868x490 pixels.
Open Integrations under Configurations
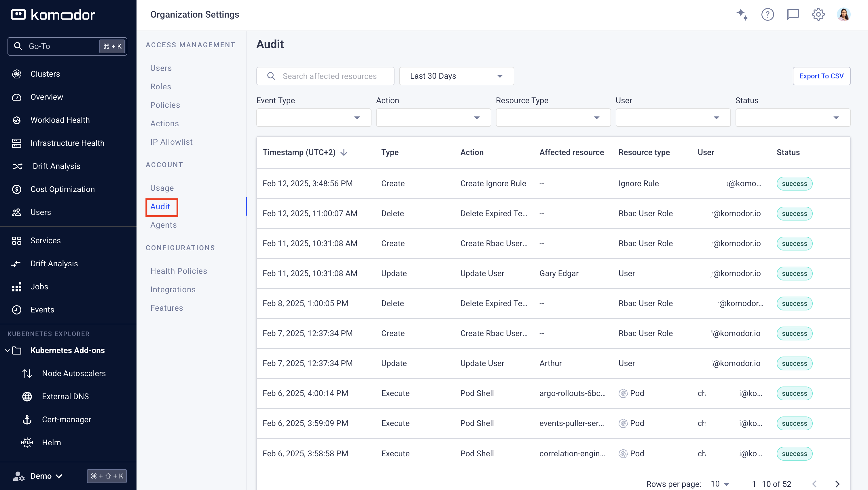tap(173, 290)
